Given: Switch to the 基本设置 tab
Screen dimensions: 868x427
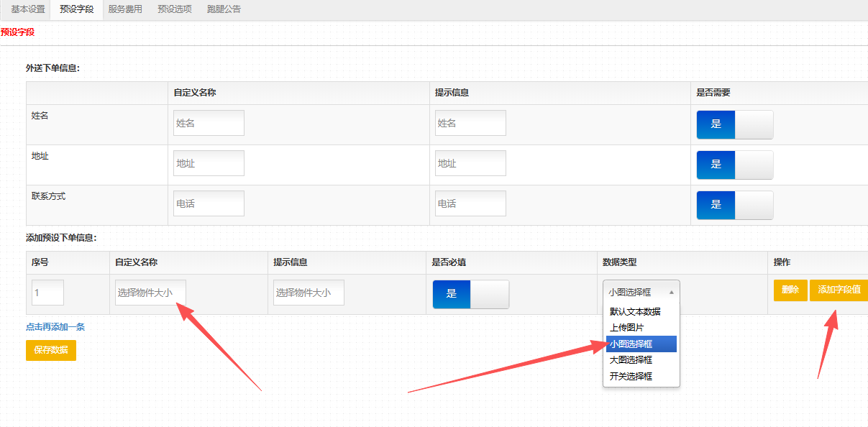Looking at the screenshot, I should (x=28, y=9).
